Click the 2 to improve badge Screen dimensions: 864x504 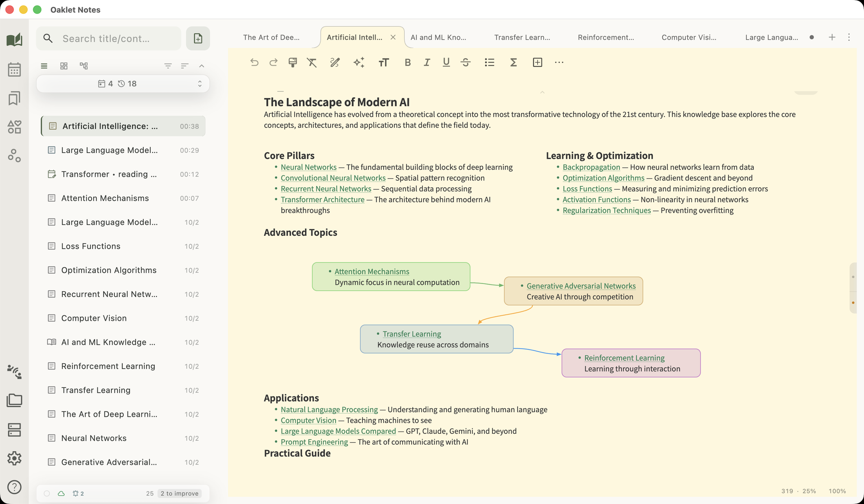point(179,493)
